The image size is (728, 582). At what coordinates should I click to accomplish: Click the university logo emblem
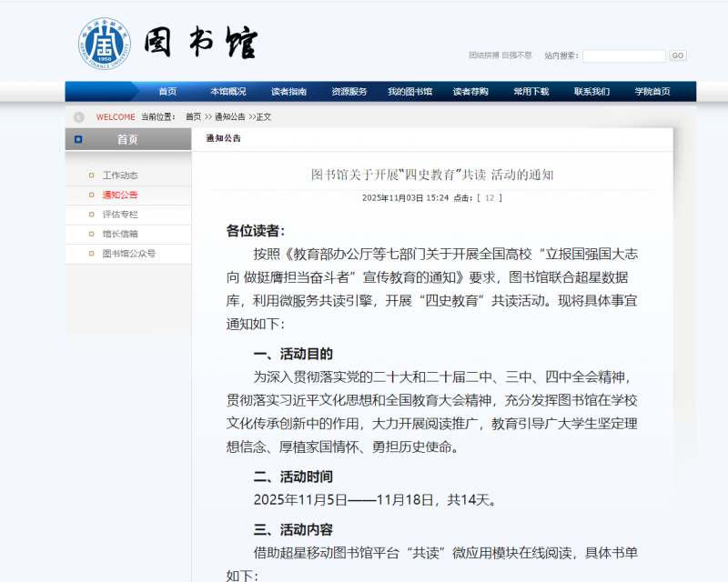(104, 43)
